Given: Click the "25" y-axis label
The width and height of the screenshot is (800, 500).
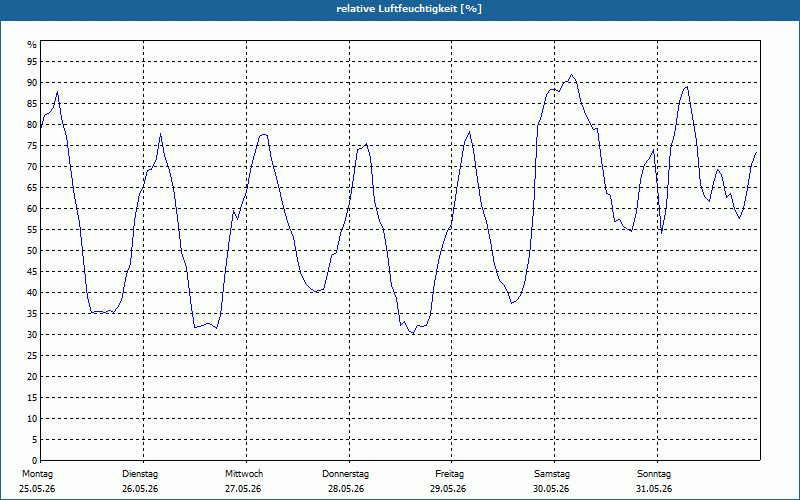Looking at the screenshot, I should tap(32, 356).
